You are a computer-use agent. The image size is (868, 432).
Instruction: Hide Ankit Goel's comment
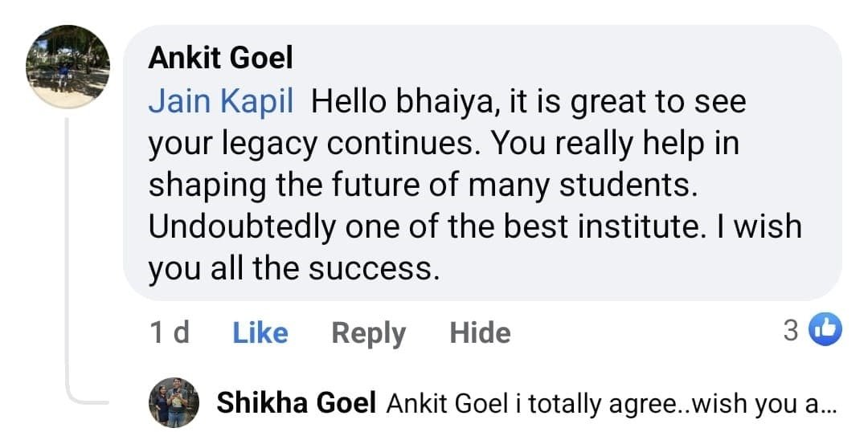(x=480, y=332)
